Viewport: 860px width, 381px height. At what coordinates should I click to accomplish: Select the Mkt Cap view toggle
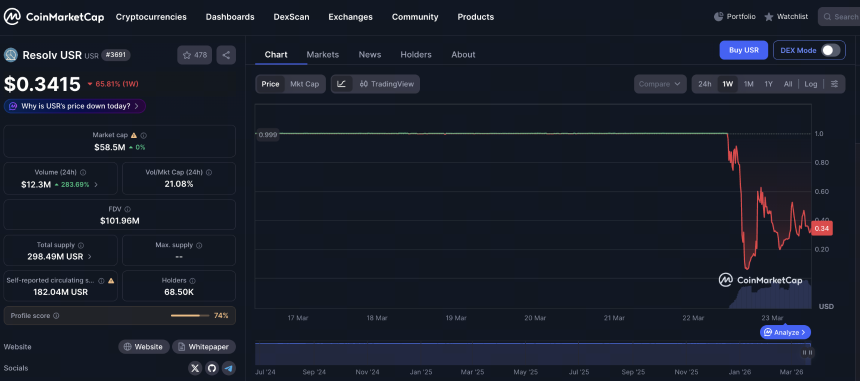point(304,84)
